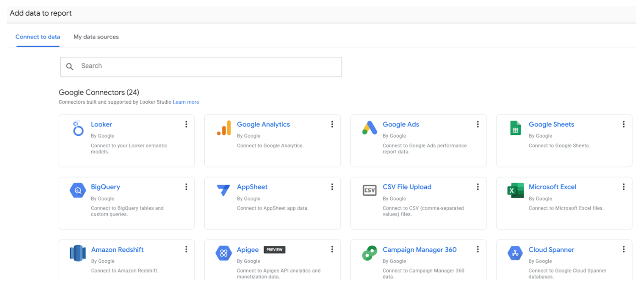Open CSV File Upload card's three-dot menu
Screen dimensions: 644x295
tap(478, 187)
